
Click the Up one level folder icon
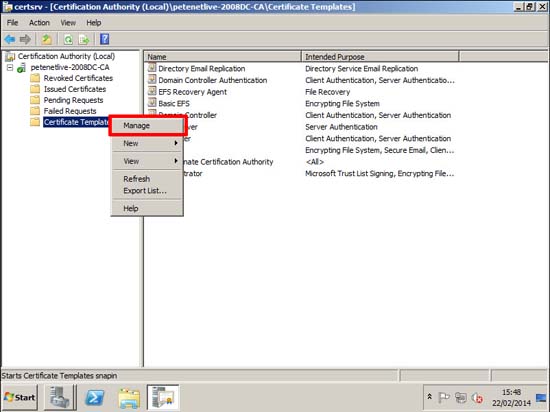pyautogui.click(x=46, y=39)
